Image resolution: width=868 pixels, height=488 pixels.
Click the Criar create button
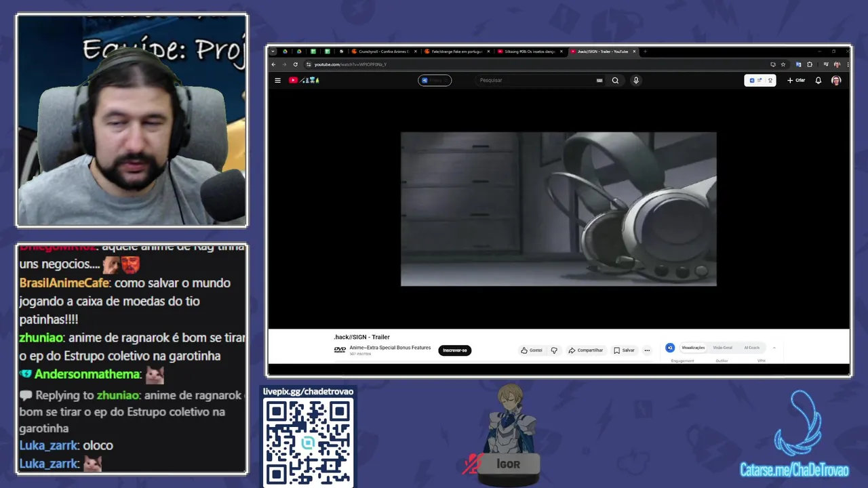(796, 80)
